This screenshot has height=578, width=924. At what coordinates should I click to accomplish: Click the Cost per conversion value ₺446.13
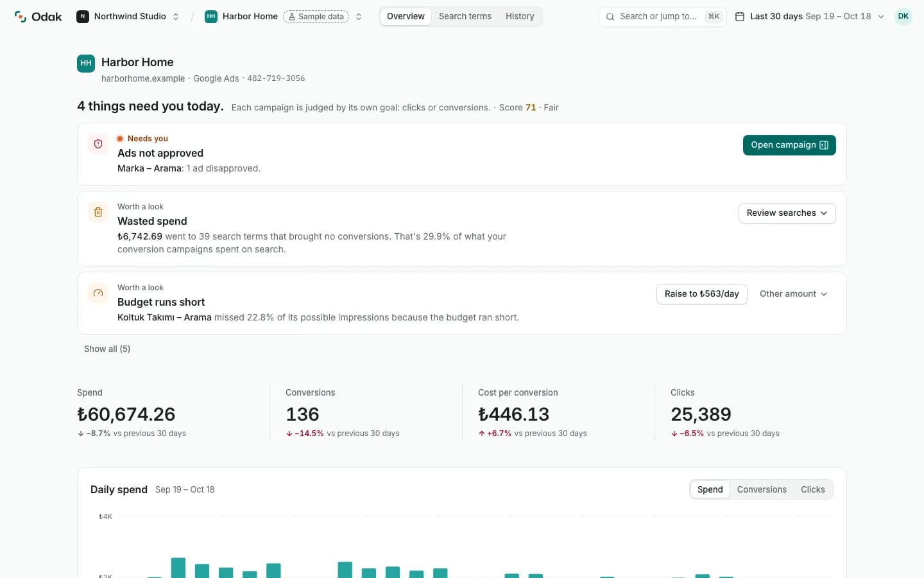(x=514, y=414)
